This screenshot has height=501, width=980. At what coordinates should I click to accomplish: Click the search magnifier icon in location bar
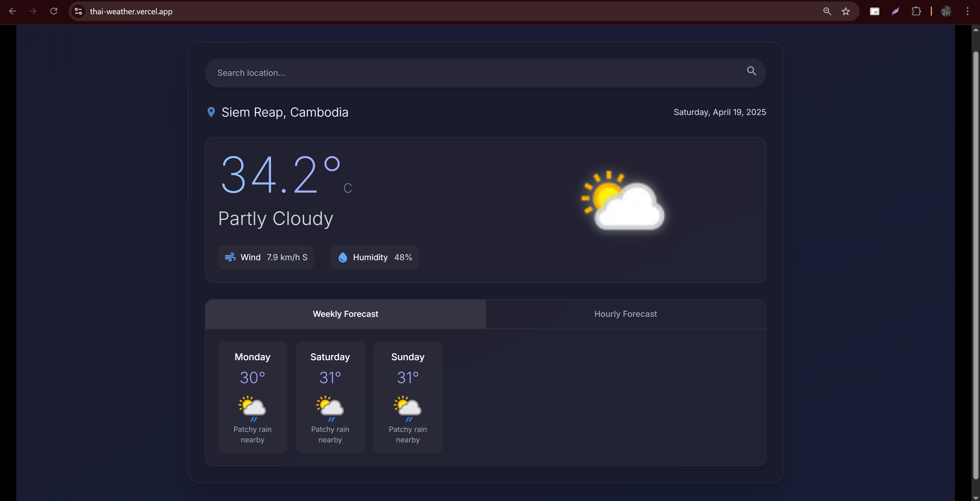751,71
